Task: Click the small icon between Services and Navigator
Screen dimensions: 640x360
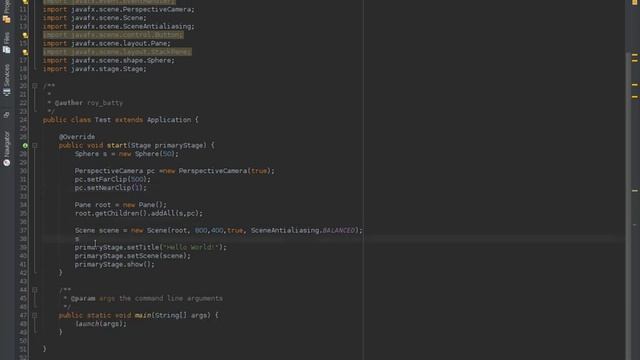Action: point(7,115)
